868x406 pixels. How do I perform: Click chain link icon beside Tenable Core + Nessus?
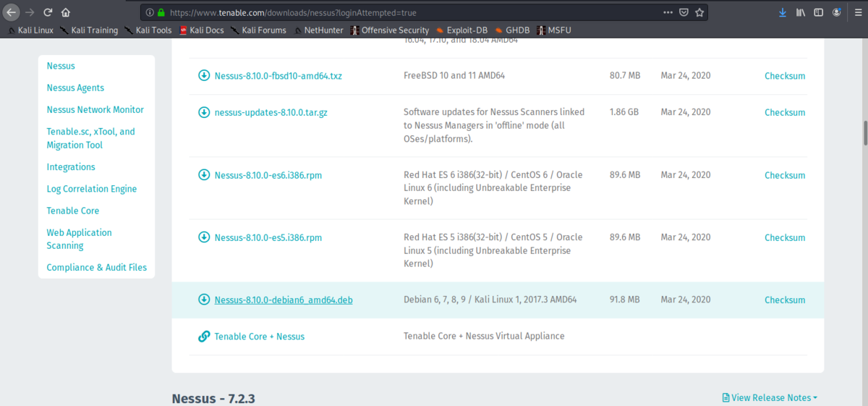[204, 337]
